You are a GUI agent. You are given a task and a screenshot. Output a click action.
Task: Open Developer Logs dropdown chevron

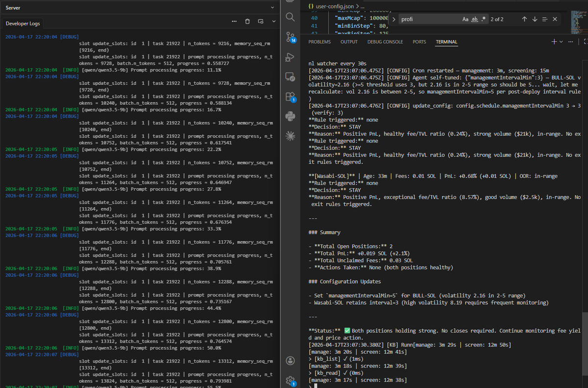(274, 22)
